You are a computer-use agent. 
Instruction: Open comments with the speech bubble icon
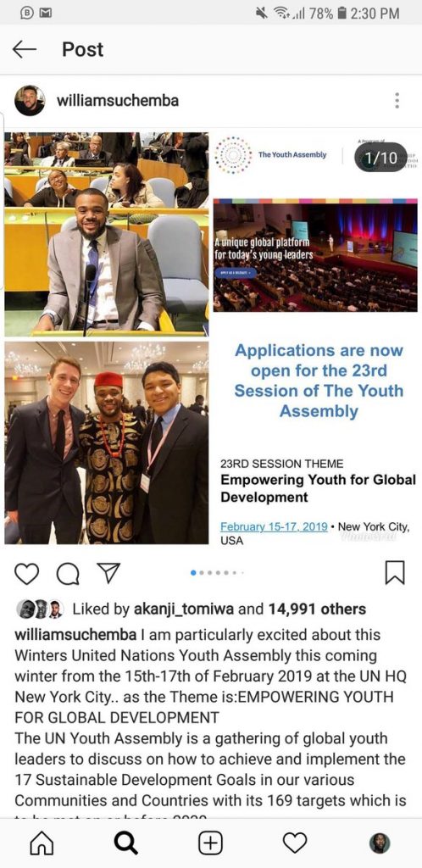pyautogui.click(x=68, y=574)
